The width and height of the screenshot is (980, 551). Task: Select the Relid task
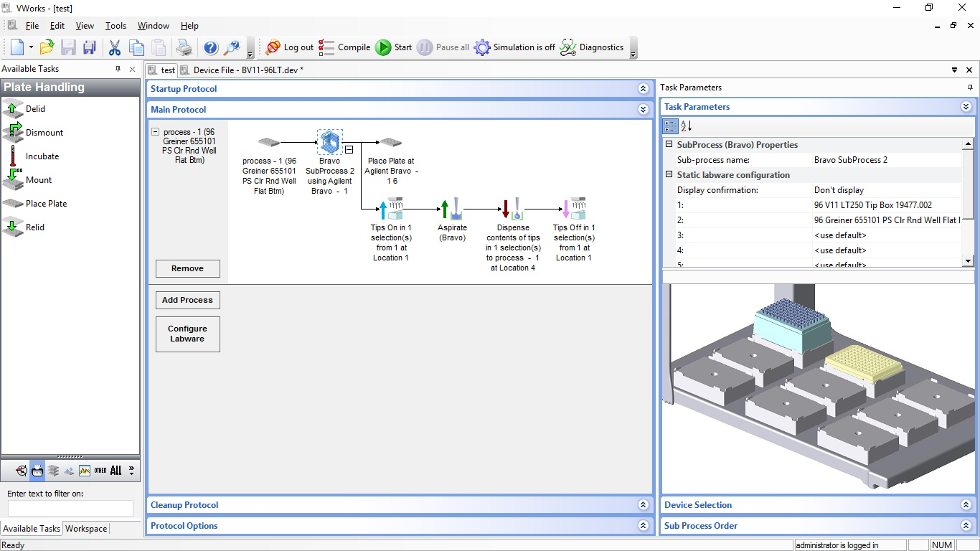[x=25, y=227]
